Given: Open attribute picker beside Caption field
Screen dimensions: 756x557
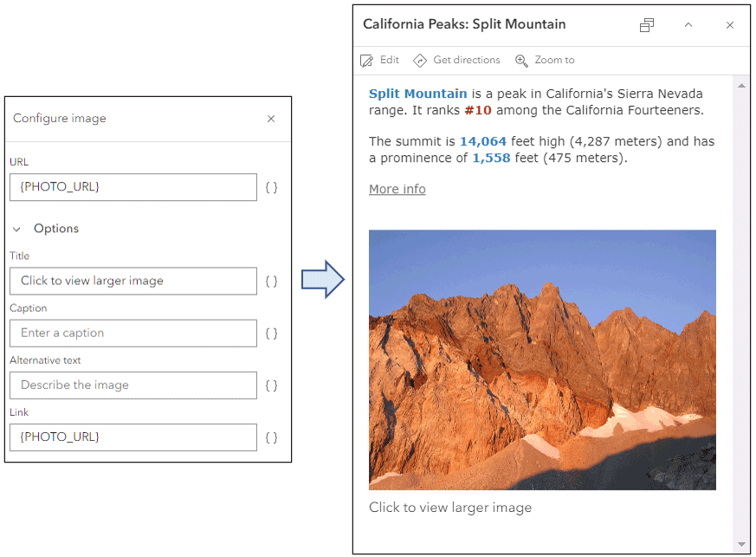Looking at the screenshot, I should [x=272, y=333].
